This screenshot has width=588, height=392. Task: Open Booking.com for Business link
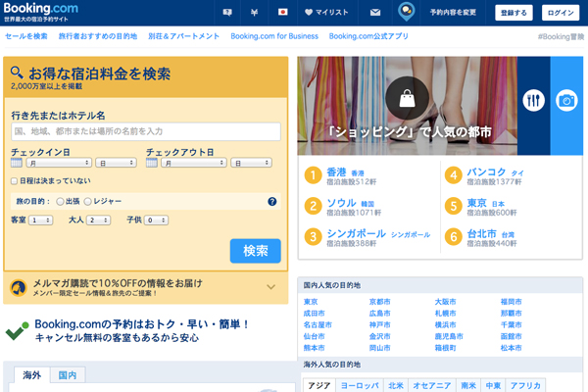click(274, 36)
